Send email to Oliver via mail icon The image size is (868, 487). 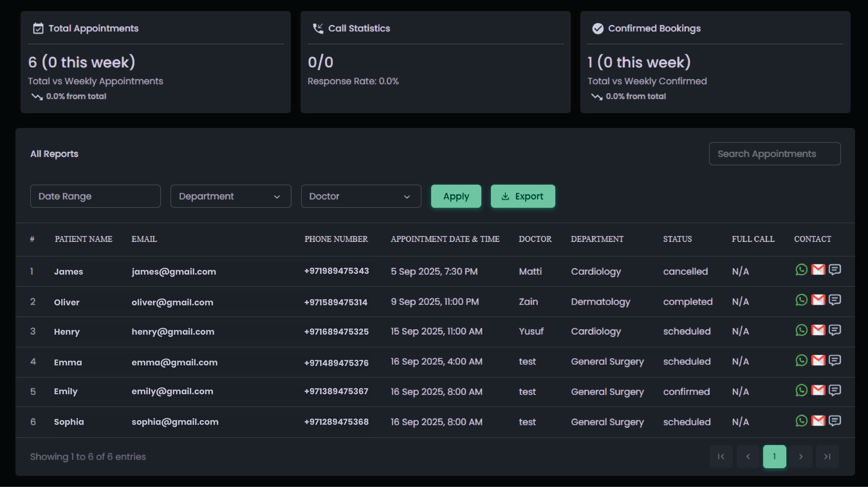818,300
